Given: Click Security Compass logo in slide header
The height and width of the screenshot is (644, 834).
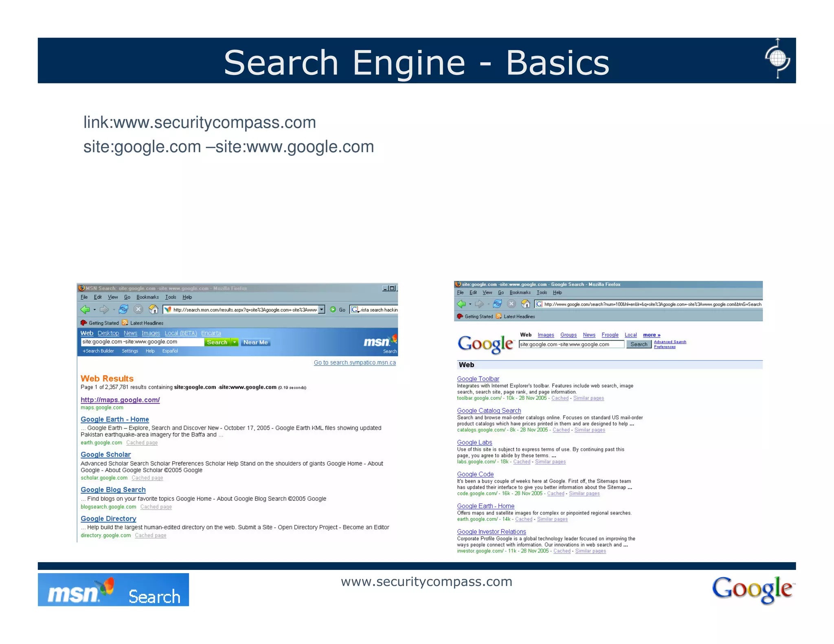Looking at the screenshot, I should point(777,58).
